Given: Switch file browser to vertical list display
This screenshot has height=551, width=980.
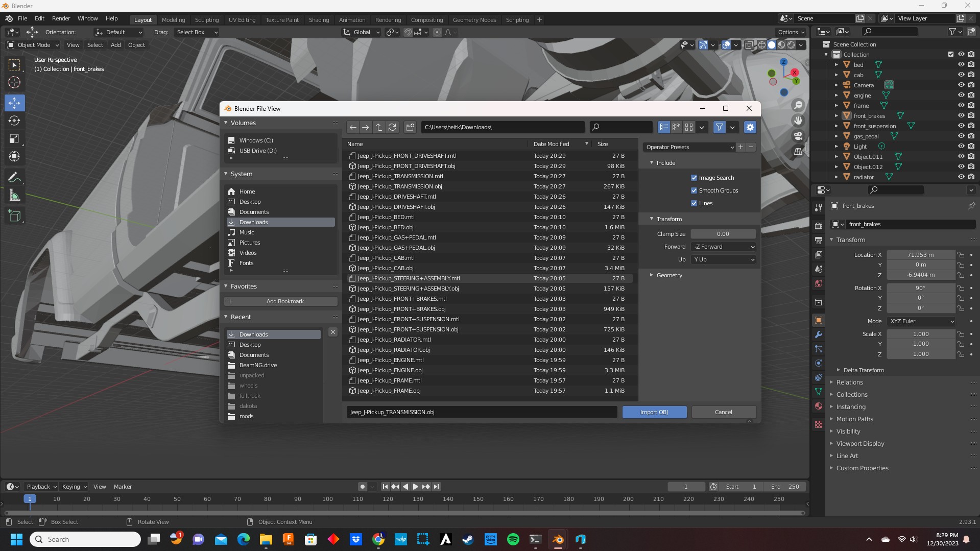Looking at the screenshot, I should click(x=663, y=127).
